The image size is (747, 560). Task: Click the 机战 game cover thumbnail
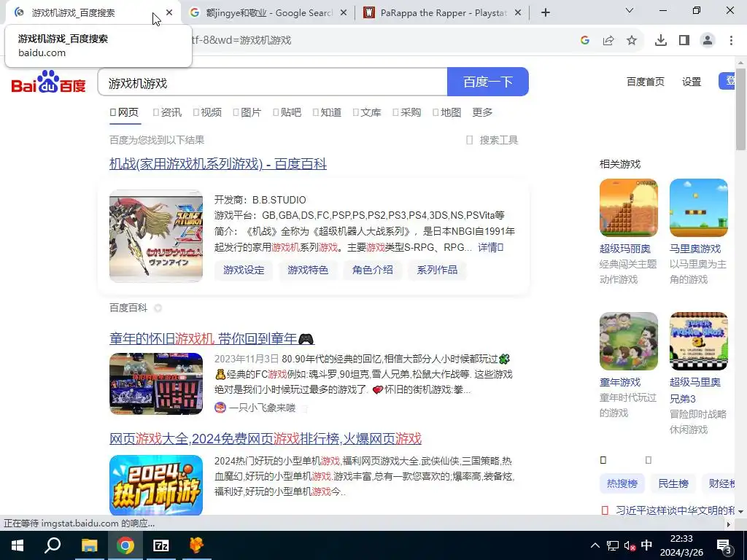click(156, 236)
